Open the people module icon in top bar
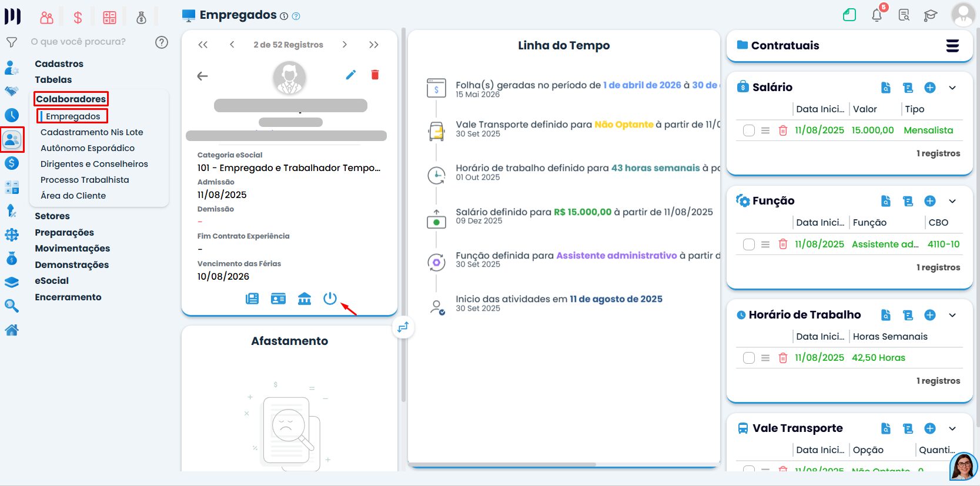 [47, 18]
